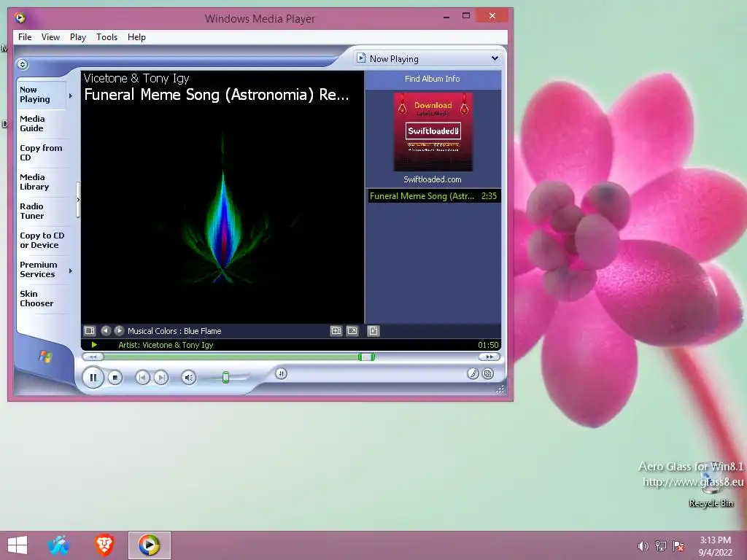Expand the Premium Services submenu arrow

click(x=71, y=271)
